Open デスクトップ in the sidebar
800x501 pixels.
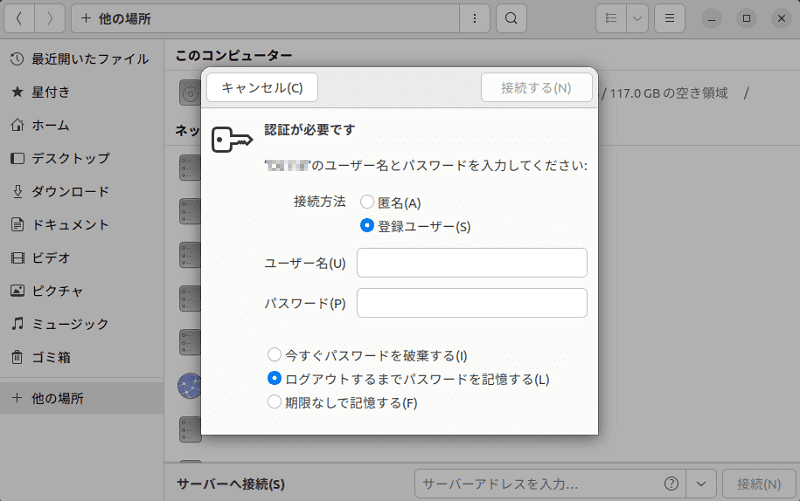point(82,158)
